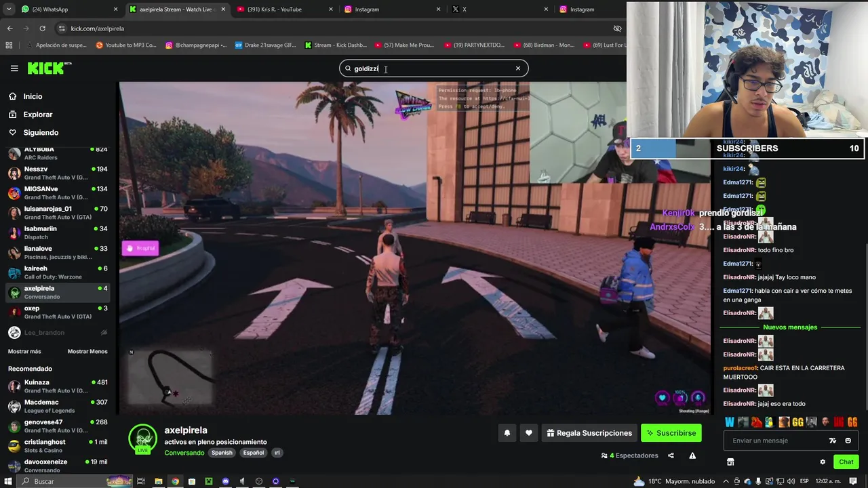
Task: Select luisanarojas_01 channel in sidebar
Action: tap(58, 213)
